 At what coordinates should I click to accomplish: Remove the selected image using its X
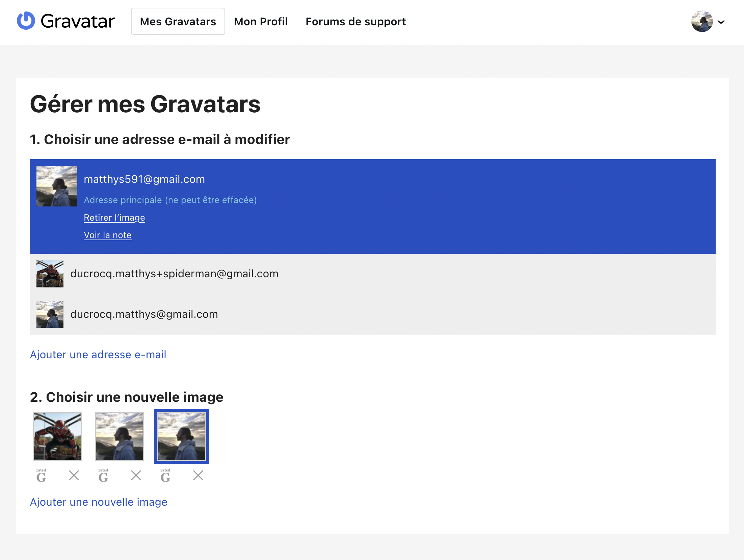pyautogui.click(x=198, y=475)
